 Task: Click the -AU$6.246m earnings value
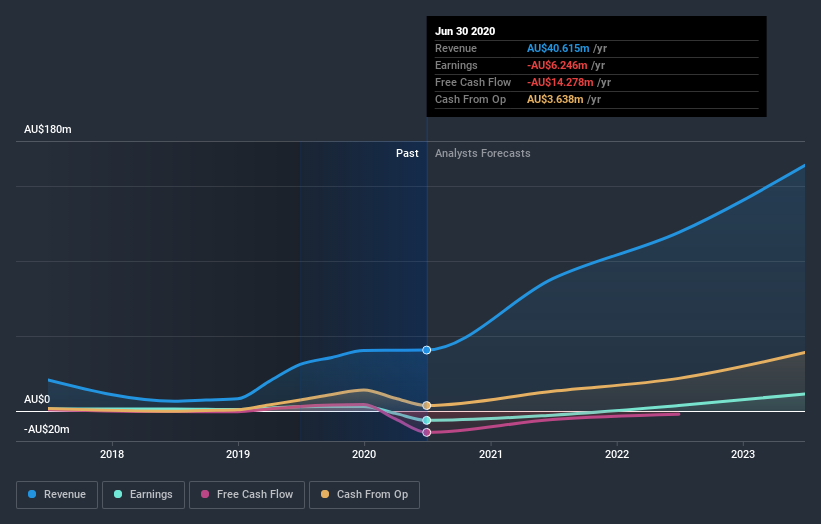pos(557,65)
